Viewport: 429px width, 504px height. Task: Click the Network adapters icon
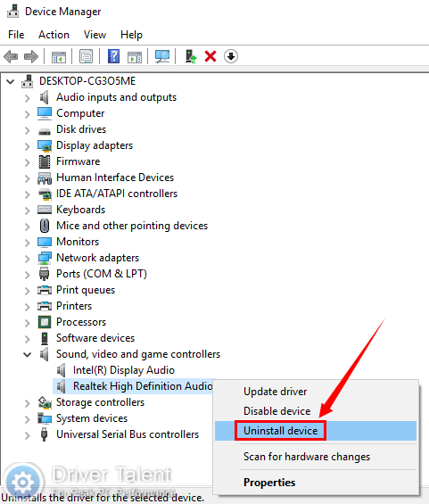(45, 258)
